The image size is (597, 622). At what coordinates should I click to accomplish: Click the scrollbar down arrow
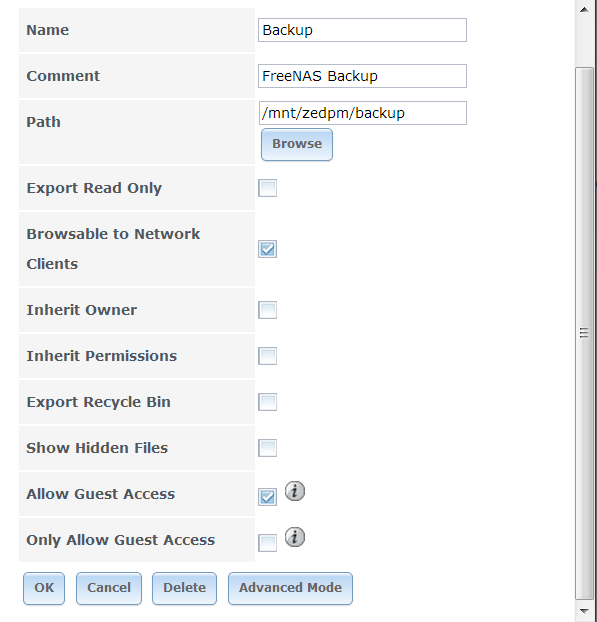point(584,611)
